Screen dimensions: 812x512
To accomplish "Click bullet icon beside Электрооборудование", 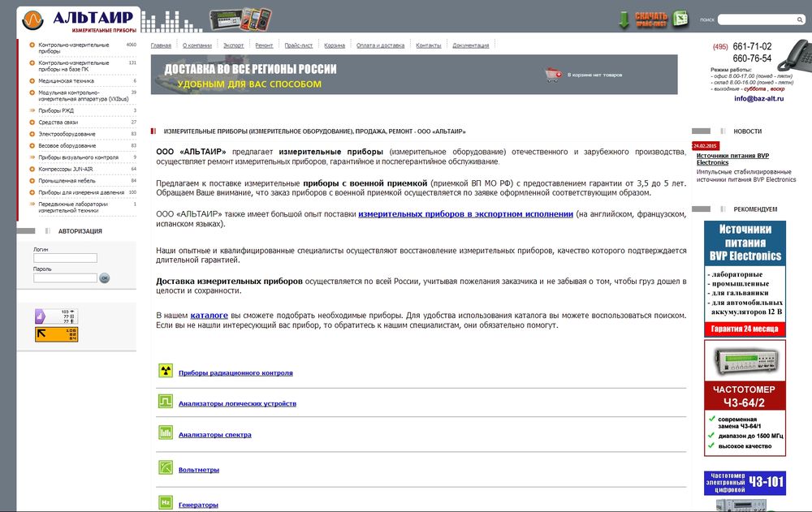I will (32, 134).
